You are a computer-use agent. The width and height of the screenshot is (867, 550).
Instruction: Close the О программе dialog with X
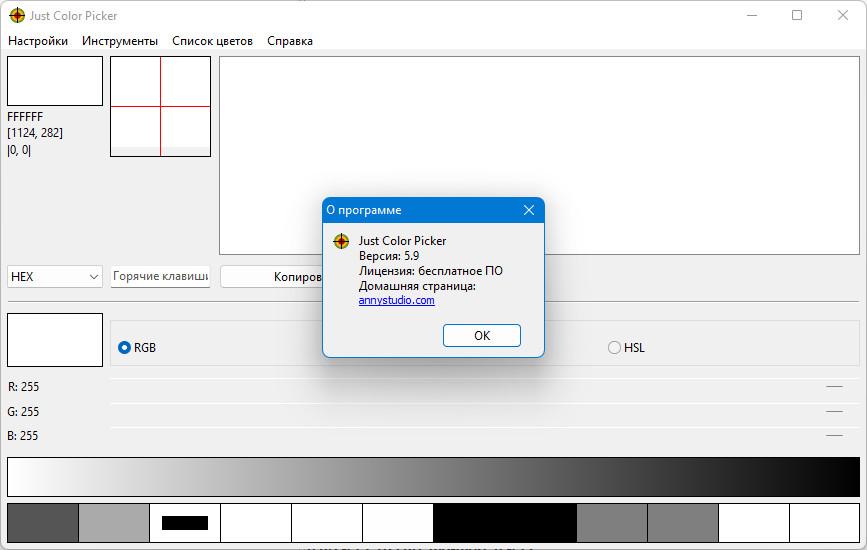[529, 210]
